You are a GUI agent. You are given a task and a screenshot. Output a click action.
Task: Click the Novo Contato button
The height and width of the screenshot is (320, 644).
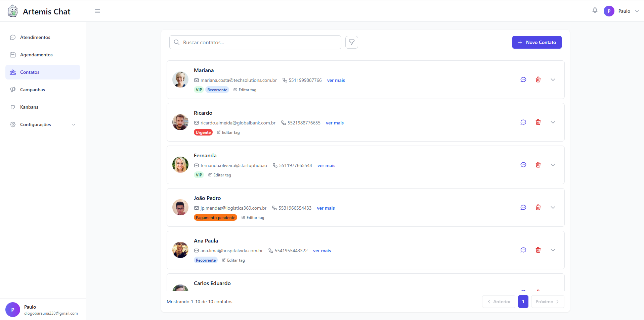[536, 42]
